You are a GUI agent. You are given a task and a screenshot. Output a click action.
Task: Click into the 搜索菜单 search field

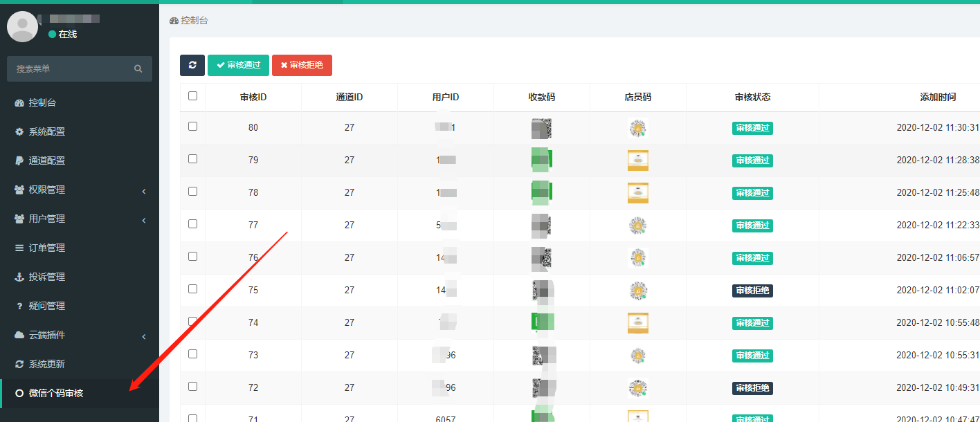[69, 69]
